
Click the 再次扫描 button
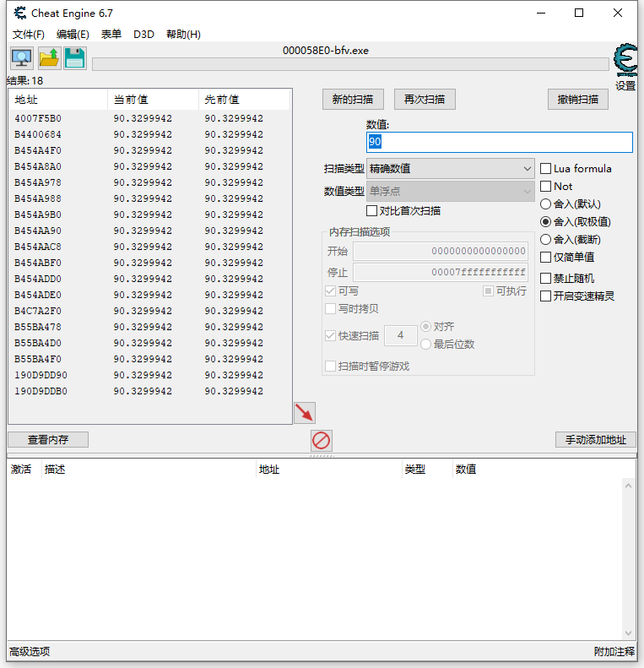tap(425, 100)
